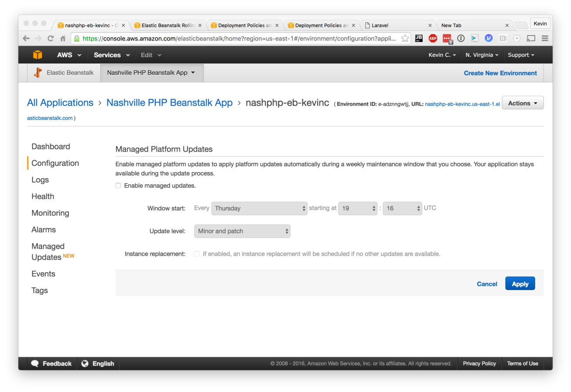Click the gray BI extension icon

click(x=503, y=38)
